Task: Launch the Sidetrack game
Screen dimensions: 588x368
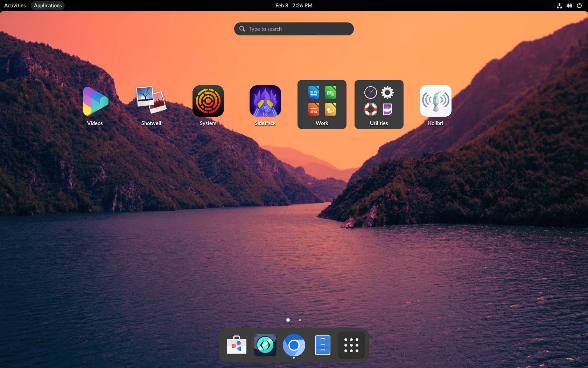Action: pos(265,101)
